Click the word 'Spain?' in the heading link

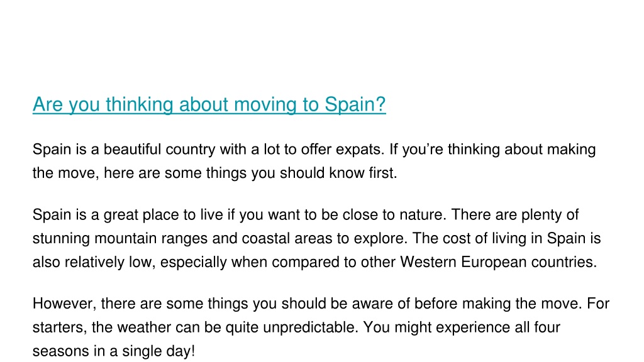pos(355,105)
